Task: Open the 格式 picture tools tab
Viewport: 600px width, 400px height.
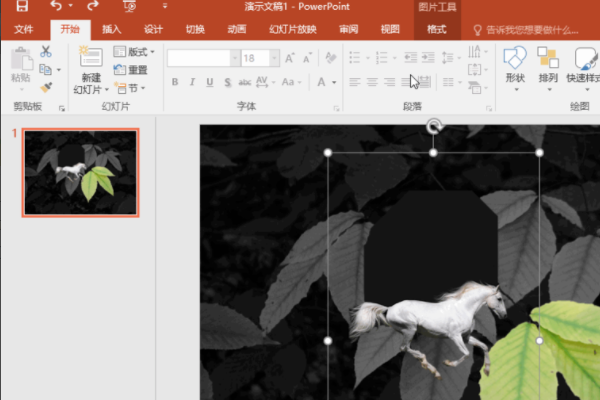Action: tap(437, 29)
